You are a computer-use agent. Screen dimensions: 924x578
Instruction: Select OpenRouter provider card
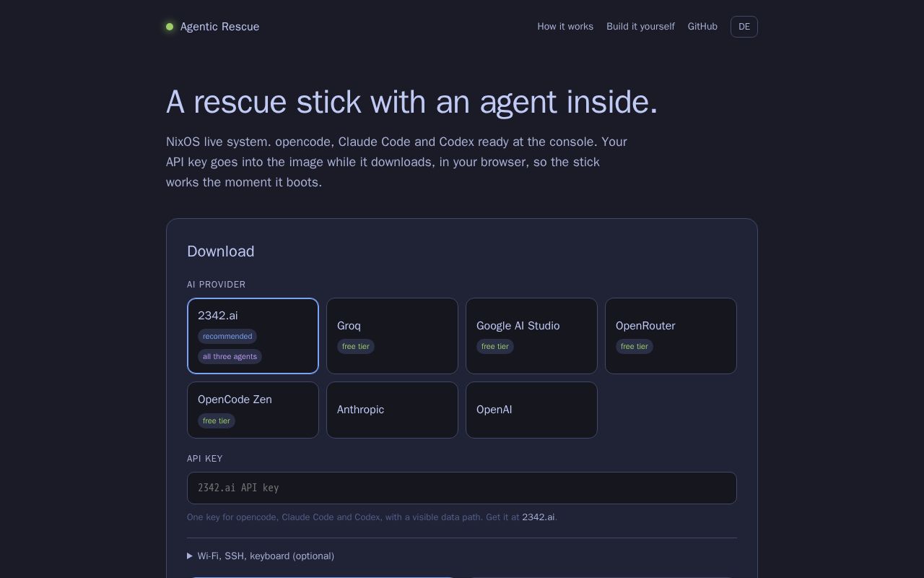coord(671,336)
